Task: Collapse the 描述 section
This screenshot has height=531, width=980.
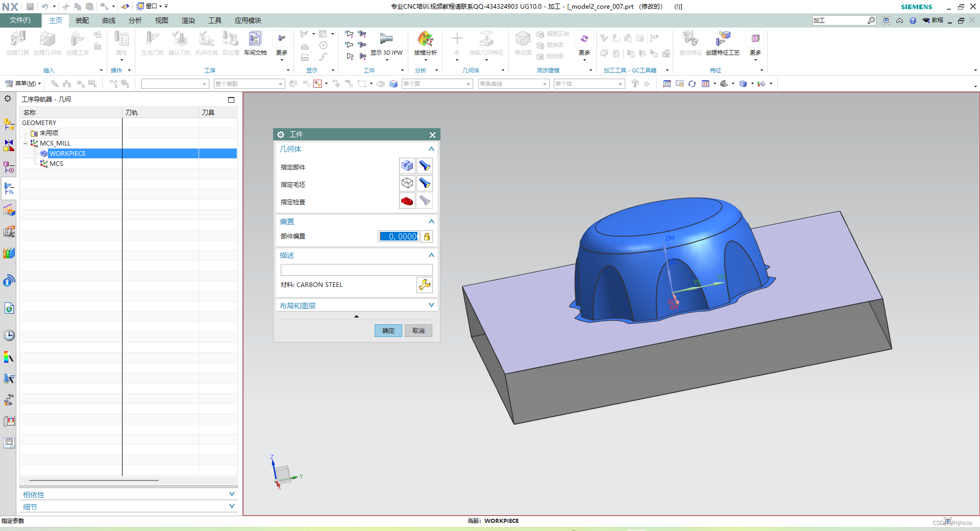Action: coord(431,255)
